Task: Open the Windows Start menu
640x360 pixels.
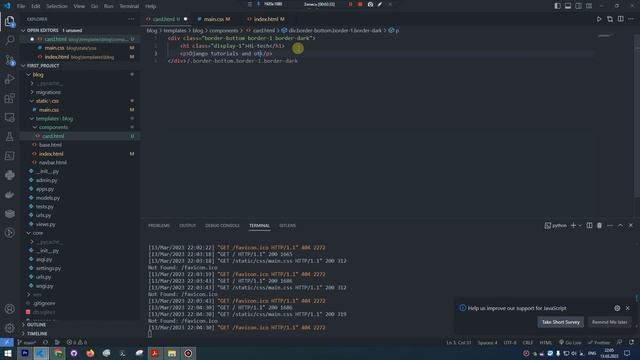Action: pyautogui.click(x=7, y=353)
